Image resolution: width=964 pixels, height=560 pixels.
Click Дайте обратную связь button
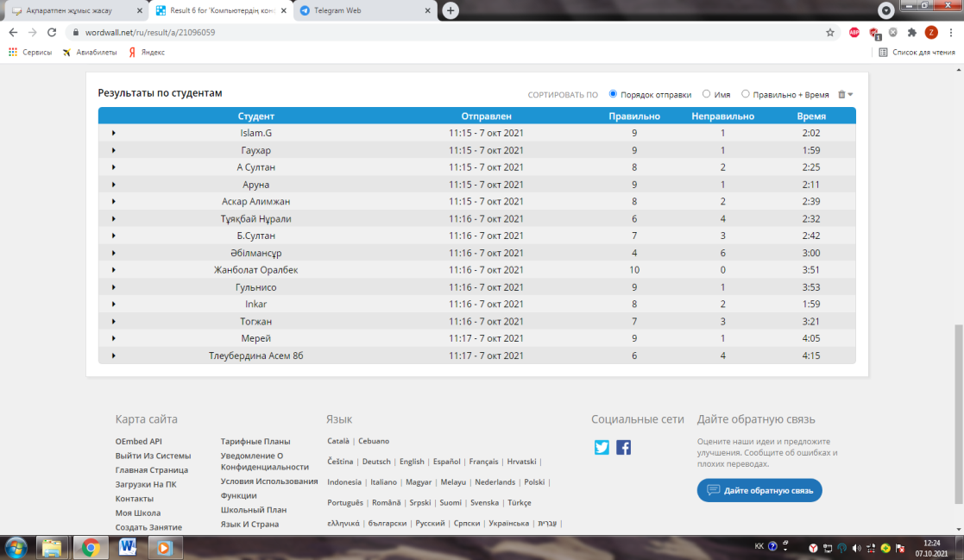pyautogui.click(x=759, y=490)
